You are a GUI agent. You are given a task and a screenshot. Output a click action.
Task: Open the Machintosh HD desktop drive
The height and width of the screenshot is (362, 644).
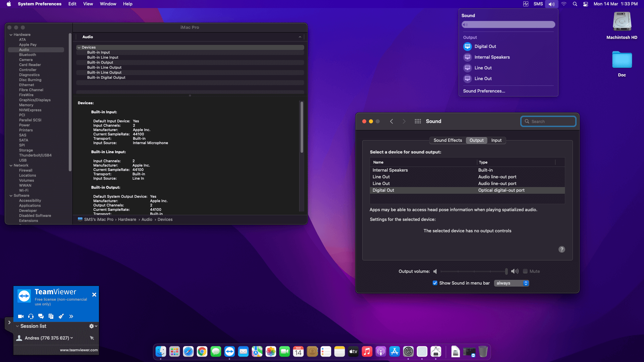point(622,26)
